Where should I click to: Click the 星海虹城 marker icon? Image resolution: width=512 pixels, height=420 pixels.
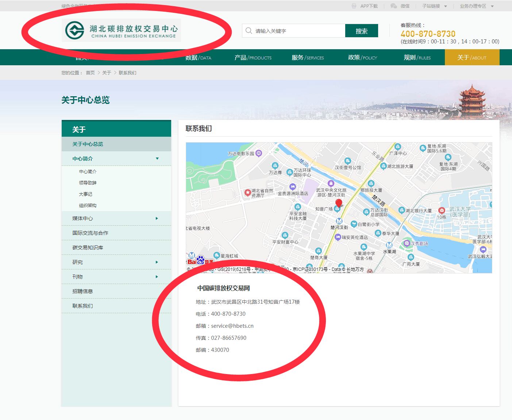point(216,256)
